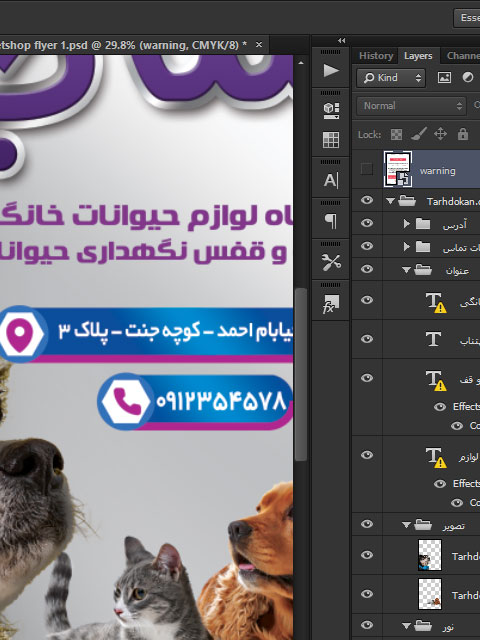Select the first Tarhdokan layer thumbnail
This screenshot has height=640, width=480.
pos(429,555)
